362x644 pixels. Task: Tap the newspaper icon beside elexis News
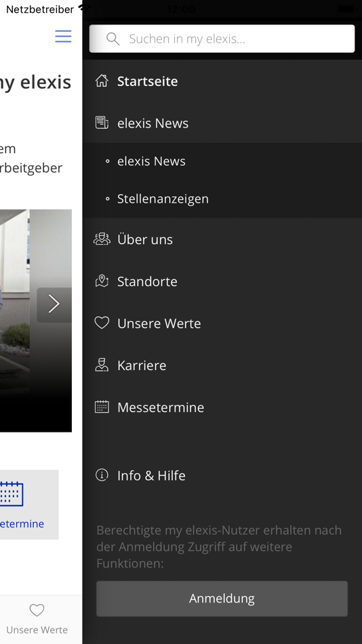coord(102,123)
